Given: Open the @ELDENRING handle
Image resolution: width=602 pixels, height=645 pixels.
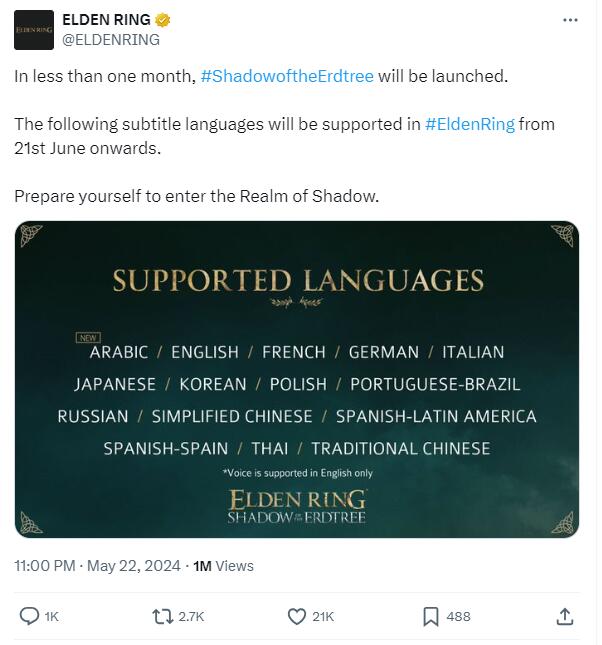Looking at the screenshot, I should pyautogui.click(x=111, y=40).
